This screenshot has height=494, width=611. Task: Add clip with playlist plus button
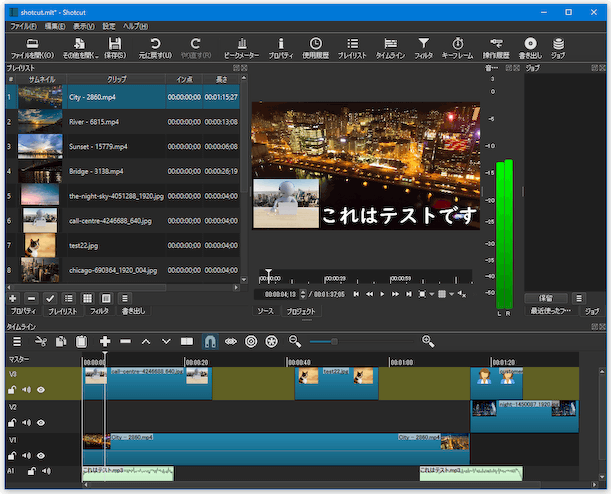pos(13,299)
